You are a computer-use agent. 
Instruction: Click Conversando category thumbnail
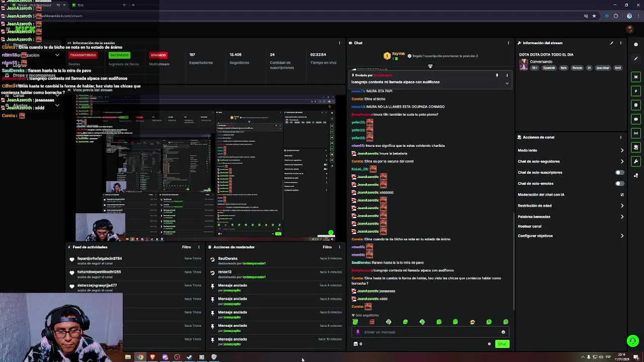tap(524, 64)
